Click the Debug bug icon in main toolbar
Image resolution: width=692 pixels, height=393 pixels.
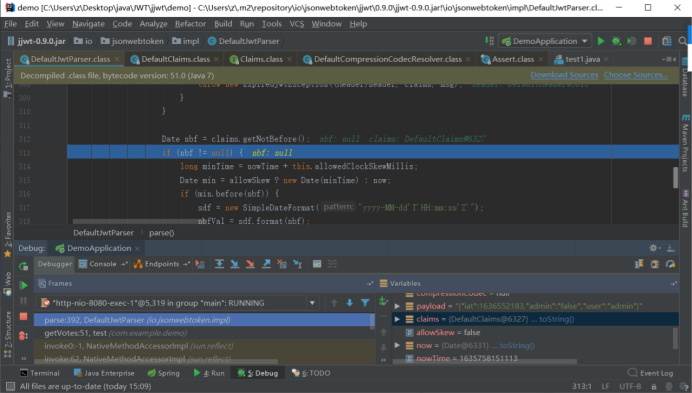pyautogui.click(x=616, y=41)
